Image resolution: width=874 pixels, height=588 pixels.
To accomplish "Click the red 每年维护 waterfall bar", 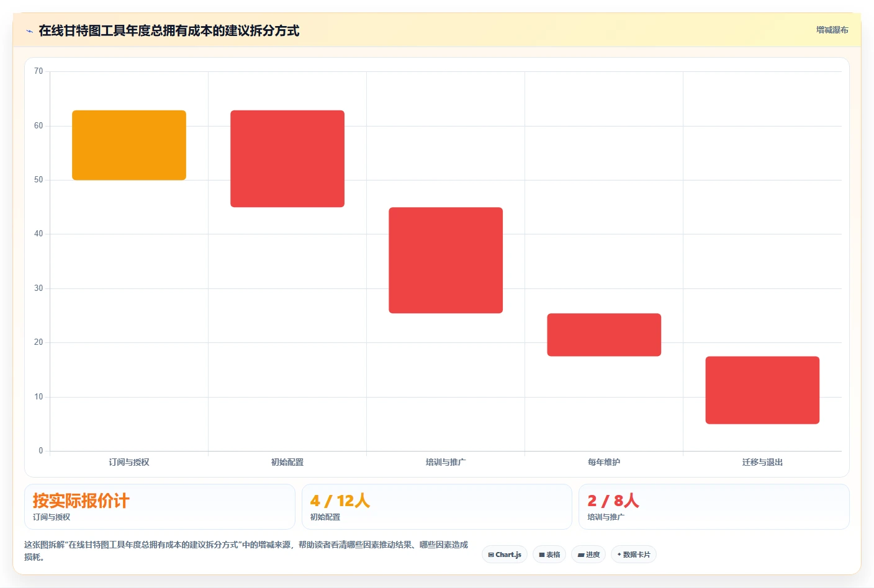I will (x=604, y=335).
